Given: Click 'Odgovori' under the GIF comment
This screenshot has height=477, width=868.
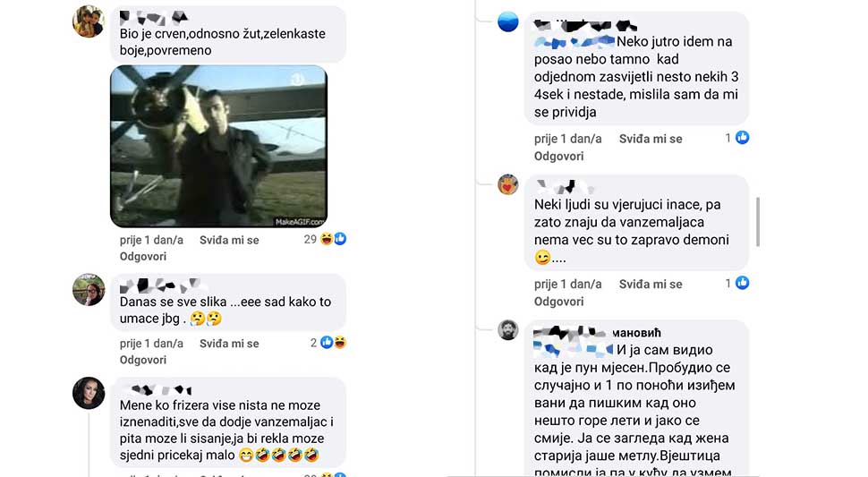Looking at the screenshot, I should tap(143, 256).
